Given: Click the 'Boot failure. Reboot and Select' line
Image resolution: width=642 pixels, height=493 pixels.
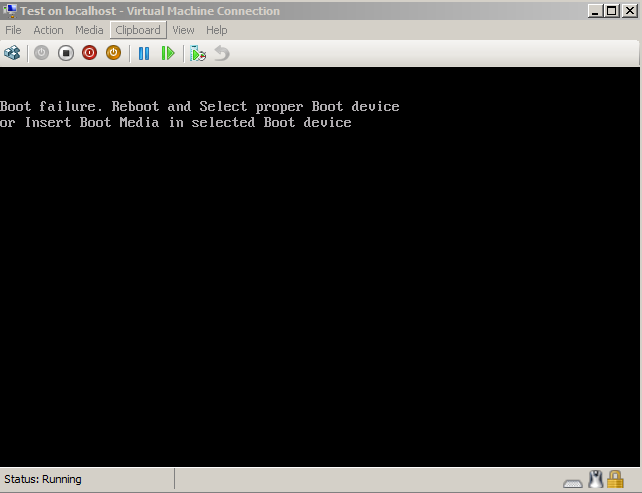Looking at the screenshot, I should [199, 106].
